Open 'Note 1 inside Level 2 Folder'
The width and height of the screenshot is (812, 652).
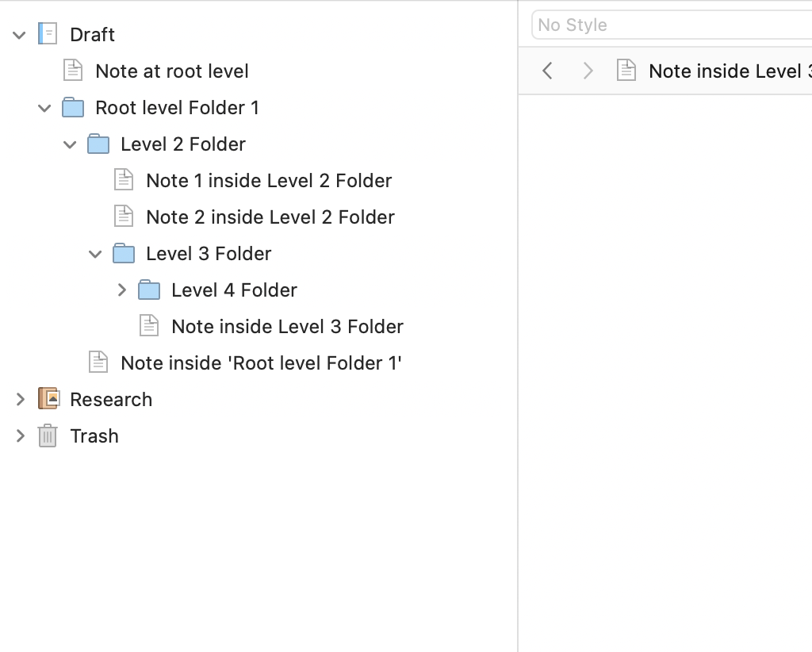269,181
